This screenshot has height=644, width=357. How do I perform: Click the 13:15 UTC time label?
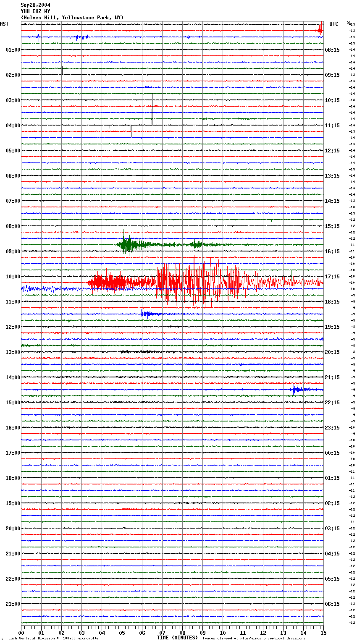pos(332,176)
